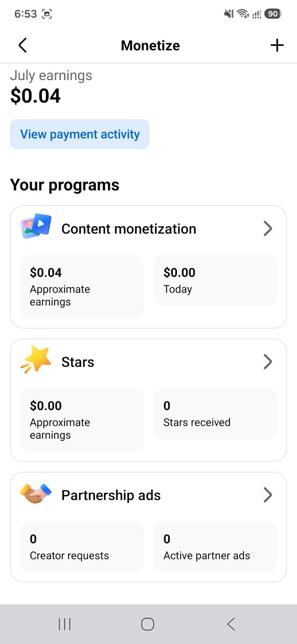Image resolution: width=297 pixels, height=644 pixels.
Task: Select the Stars program heading
Action: coord(78,362)
